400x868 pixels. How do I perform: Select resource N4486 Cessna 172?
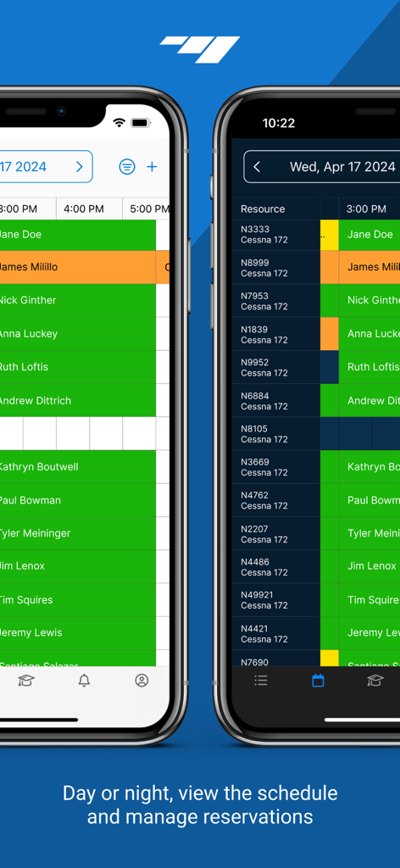pyautogui.click(x=275, y=566)
